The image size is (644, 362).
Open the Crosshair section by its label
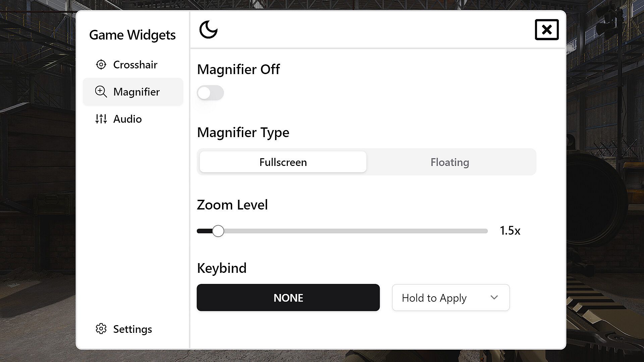pyautogui.click(x=135, y=64)
